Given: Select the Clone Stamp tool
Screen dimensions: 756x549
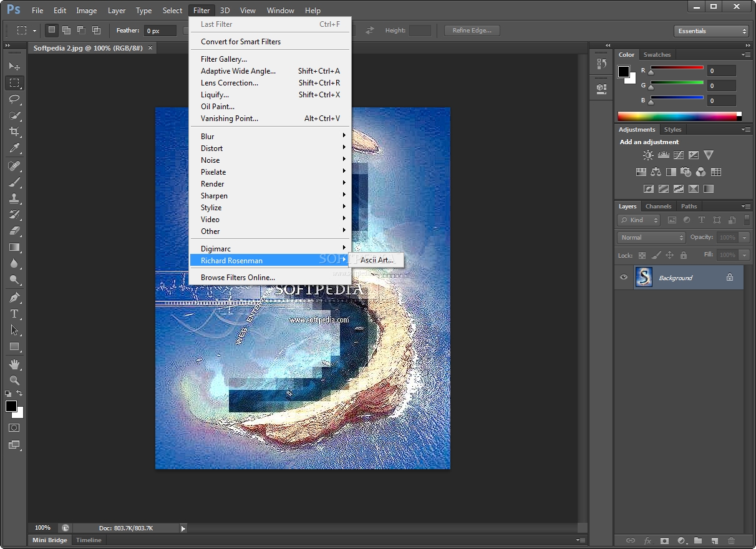Looking at the screenshot, I should click(14, 198).
